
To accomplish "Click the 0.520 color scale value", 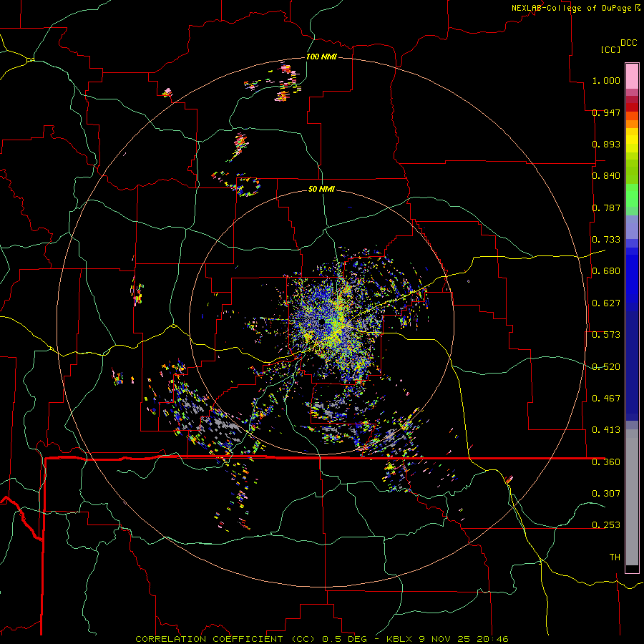I will point(606,367).
